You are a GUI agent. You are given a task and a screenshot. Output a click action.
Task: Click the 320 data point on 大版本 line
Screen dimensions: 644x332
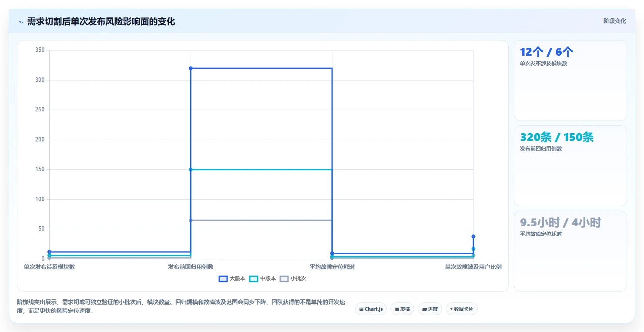[x=191, y=68]
